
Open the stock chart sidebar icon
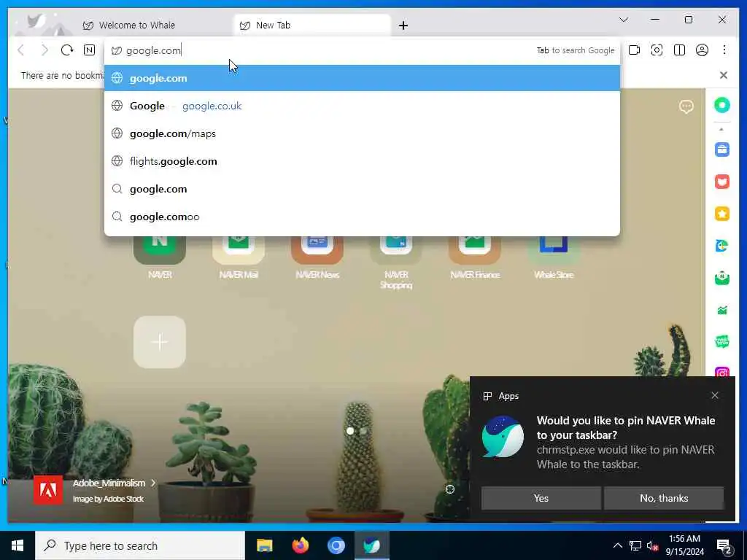(x=721, y=310)
